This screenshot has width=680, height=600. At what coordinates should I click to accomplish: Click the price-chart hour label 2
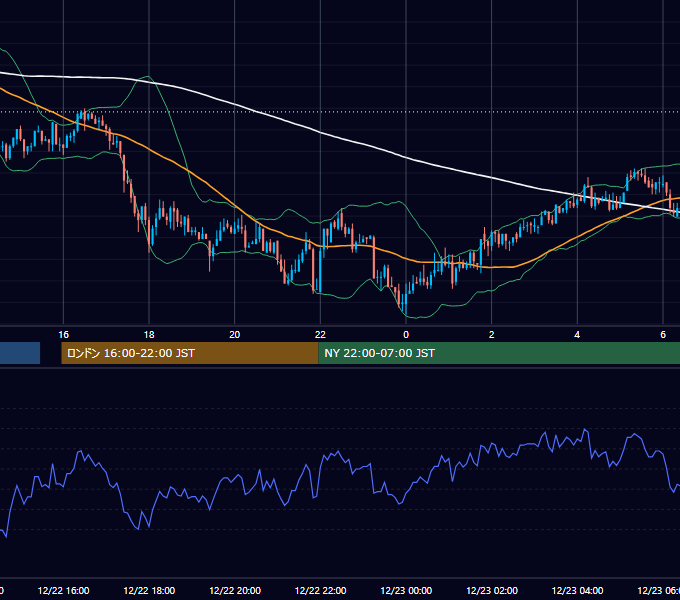click(491, 334)
